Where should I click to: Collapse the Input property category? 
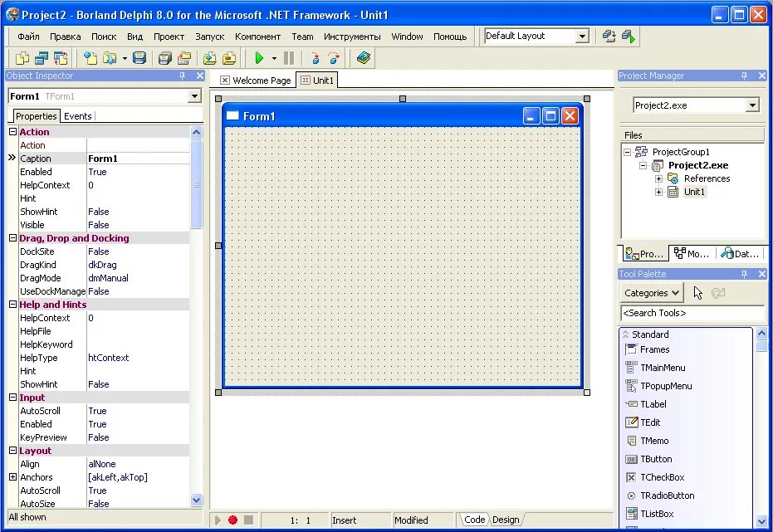click(12, 397)
